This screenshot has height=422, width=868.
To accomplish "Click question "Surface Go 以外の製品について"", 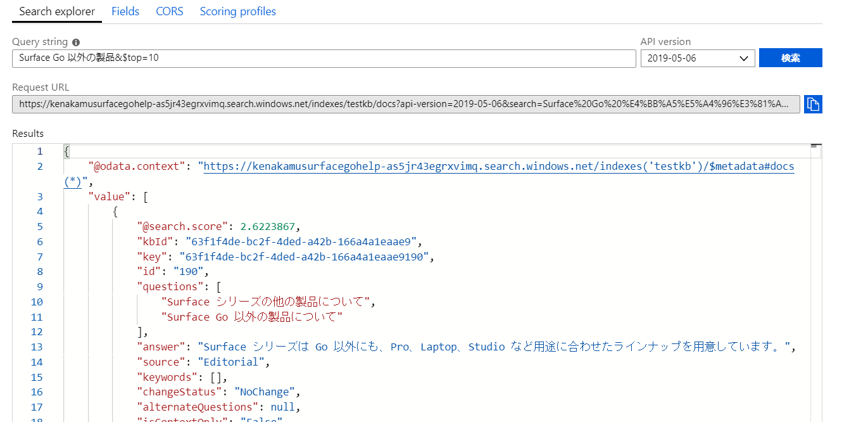I will [252, 317].
